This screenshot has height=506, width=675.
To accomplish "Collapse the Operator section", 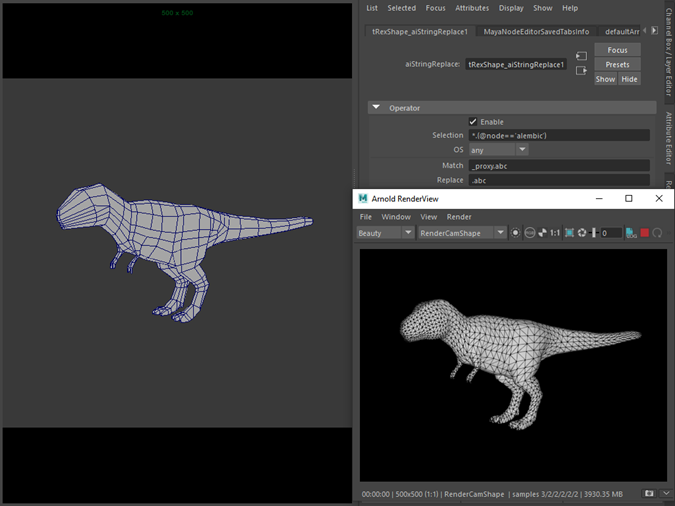I will [376, 107].
